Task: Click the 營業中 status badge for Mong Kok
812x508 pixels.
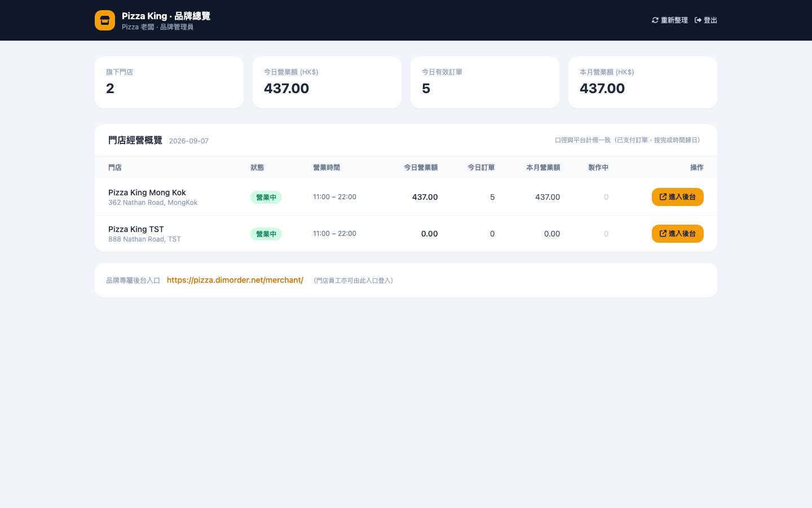Action: click(266, 198)
